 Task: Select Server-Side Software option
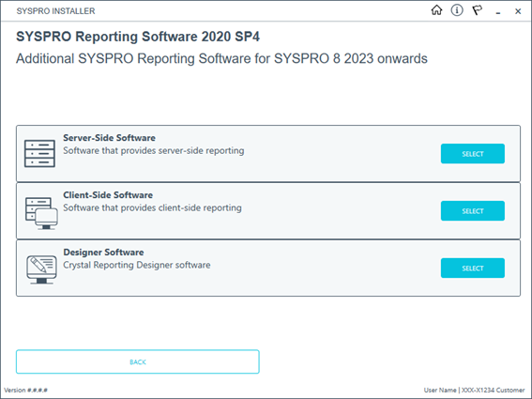pos(473,154)
